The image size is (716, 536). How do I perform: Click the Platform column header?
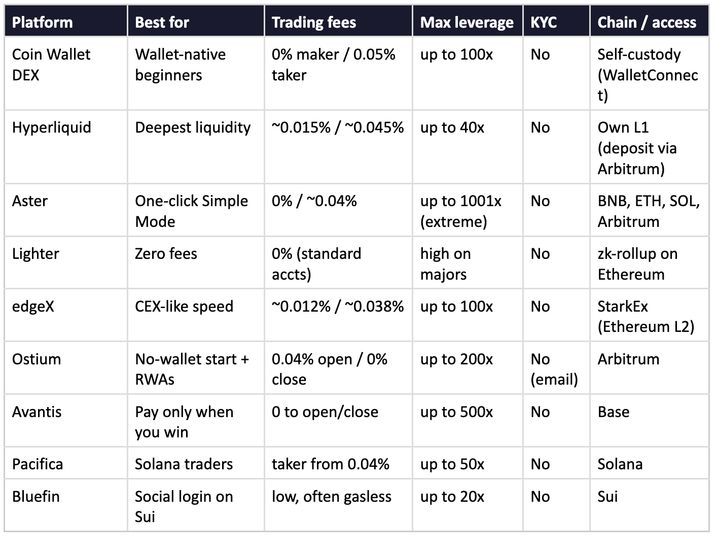tap(66, 21)
